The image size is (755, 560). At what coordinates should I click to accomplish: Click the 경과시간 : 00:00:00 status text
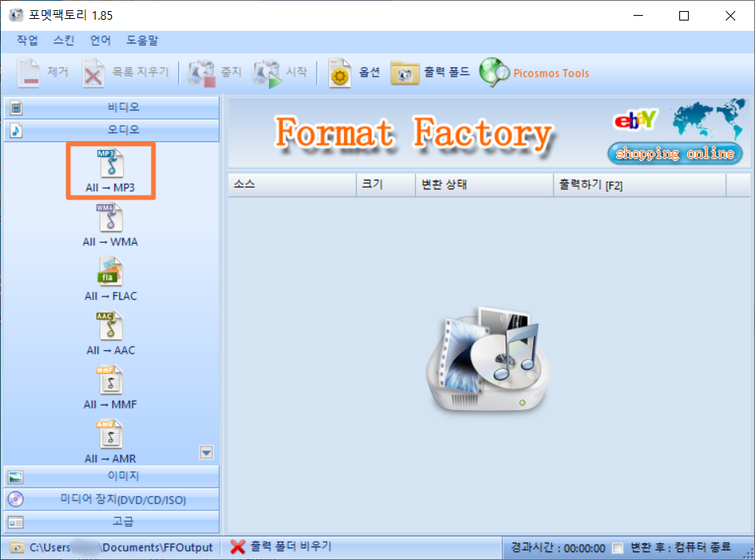coord(558,548)
